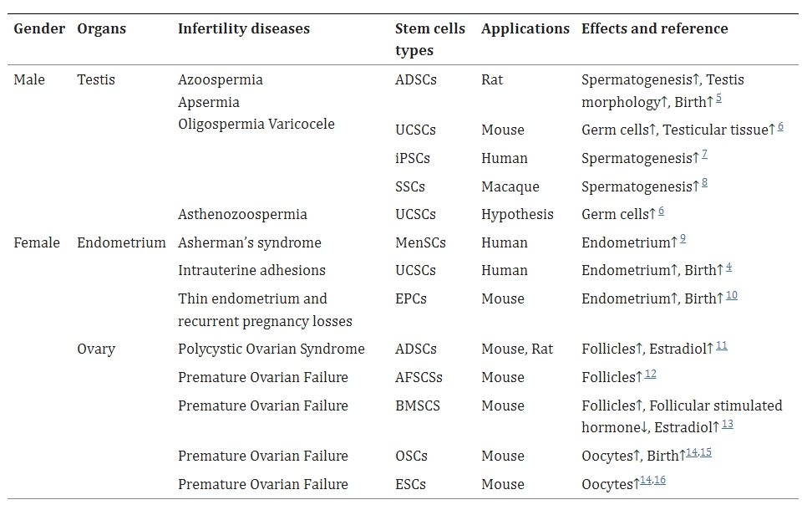Open reference 11 for Polycystic Ovarian Syndrome
The width and height of the screenshot is (812, 510).
(722, 345)
